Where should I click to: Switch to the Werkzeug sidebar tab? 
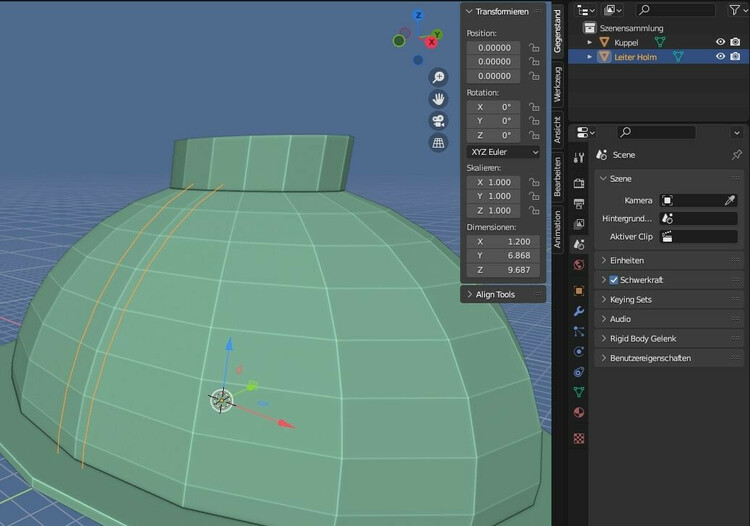(558, 84)
